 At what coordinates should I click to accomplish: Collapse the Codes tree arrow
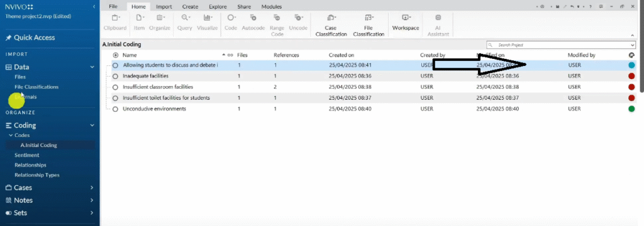[11, 136]
